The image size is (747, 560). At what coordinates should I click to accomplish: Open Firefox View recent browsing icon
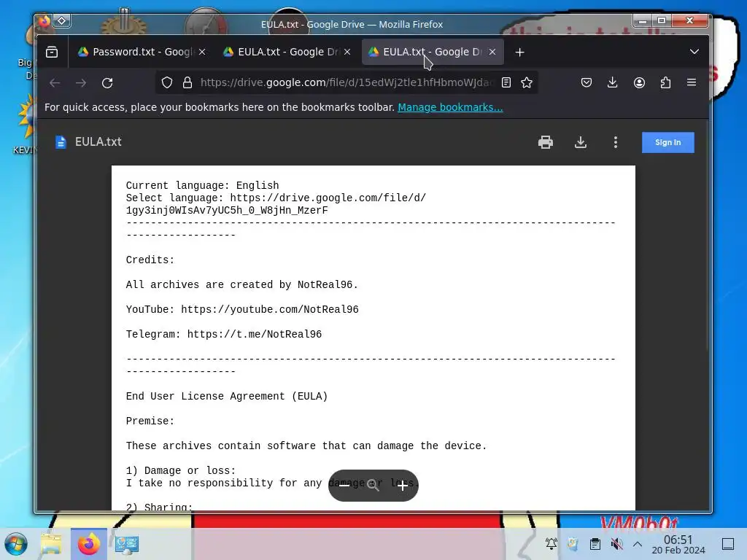click(x=52, y=52)
